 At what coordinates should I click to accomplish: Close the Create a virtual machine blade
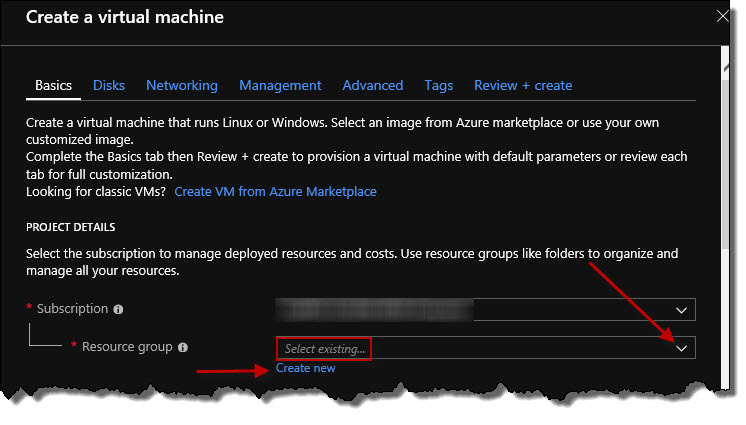click(722, 16)
